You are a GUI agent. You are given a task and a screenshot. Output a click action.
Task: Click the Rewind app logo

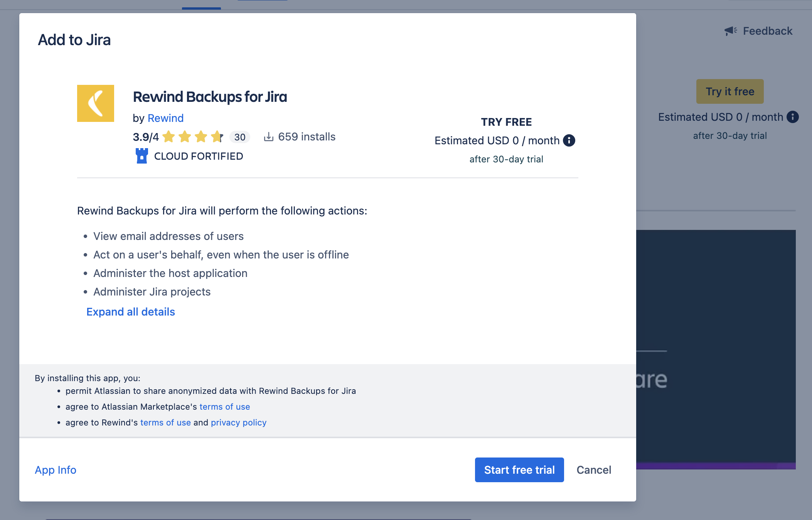tap(96, 103)
